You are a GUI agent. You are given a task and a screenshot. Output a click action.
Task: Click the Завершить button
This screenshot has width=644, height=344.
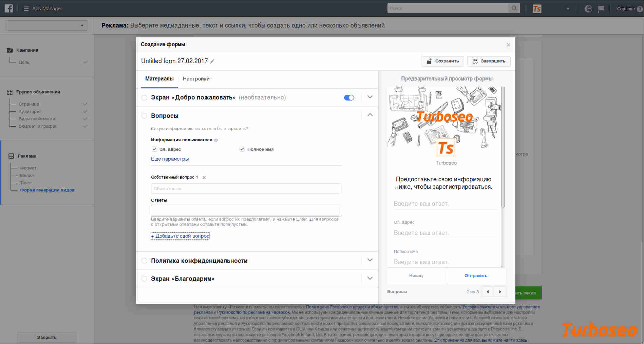(489, 61)
